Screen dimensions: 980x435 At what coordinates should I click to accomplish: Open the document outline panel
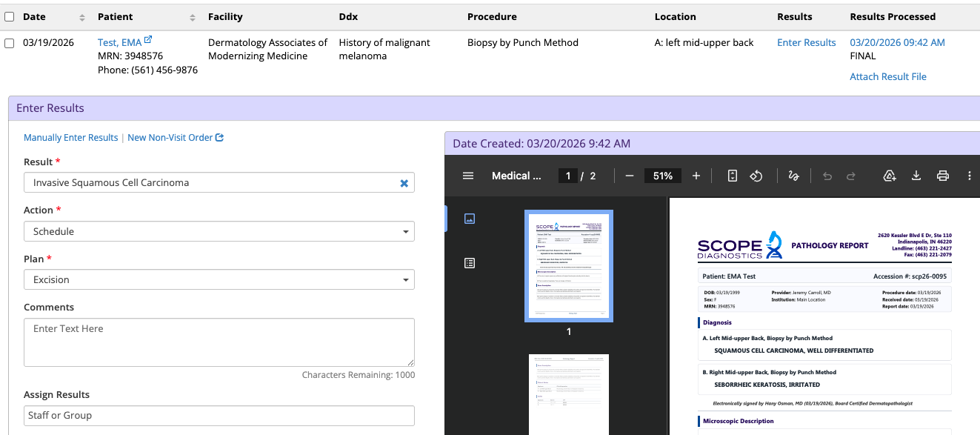coord(469,262)
